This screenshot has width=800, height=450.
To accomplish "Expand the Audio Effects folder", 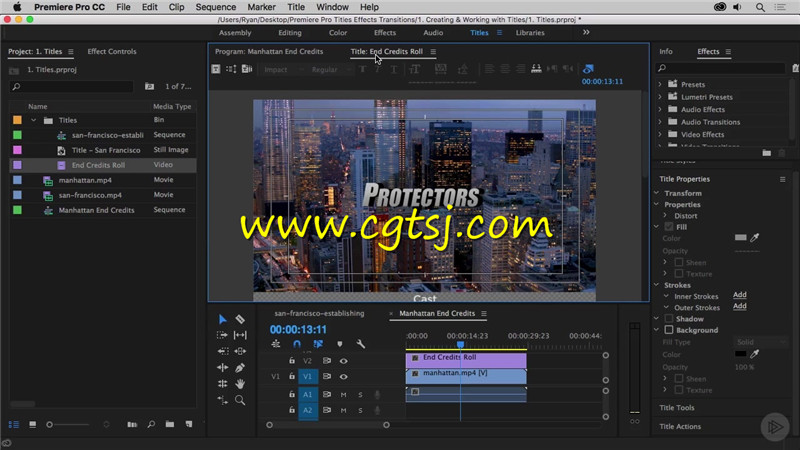I will coord(660,109).
